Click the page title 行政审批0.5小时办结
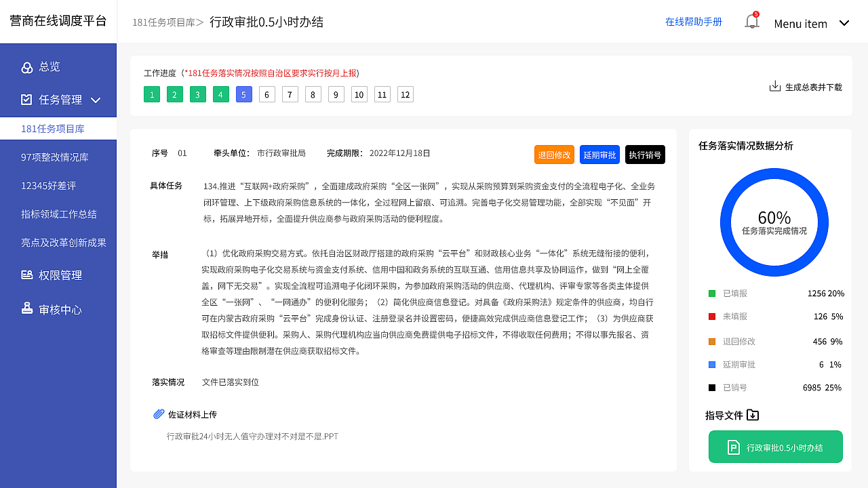 (x=267, y=22)
